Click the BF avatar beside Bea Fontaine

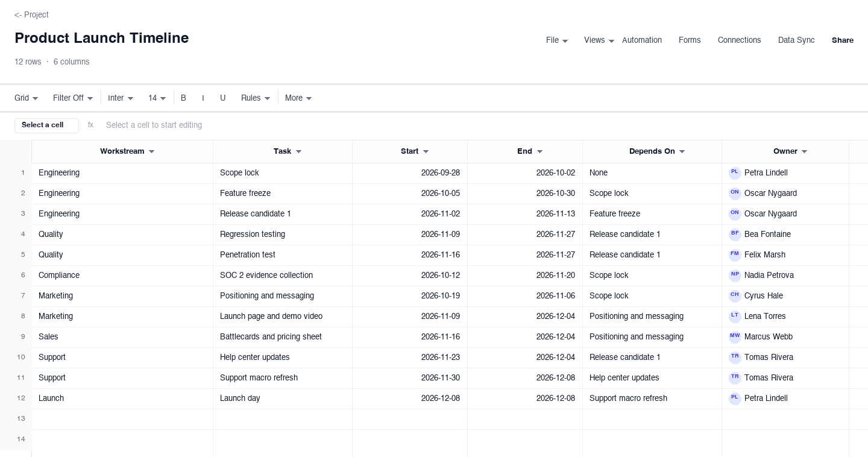[735, 235]
